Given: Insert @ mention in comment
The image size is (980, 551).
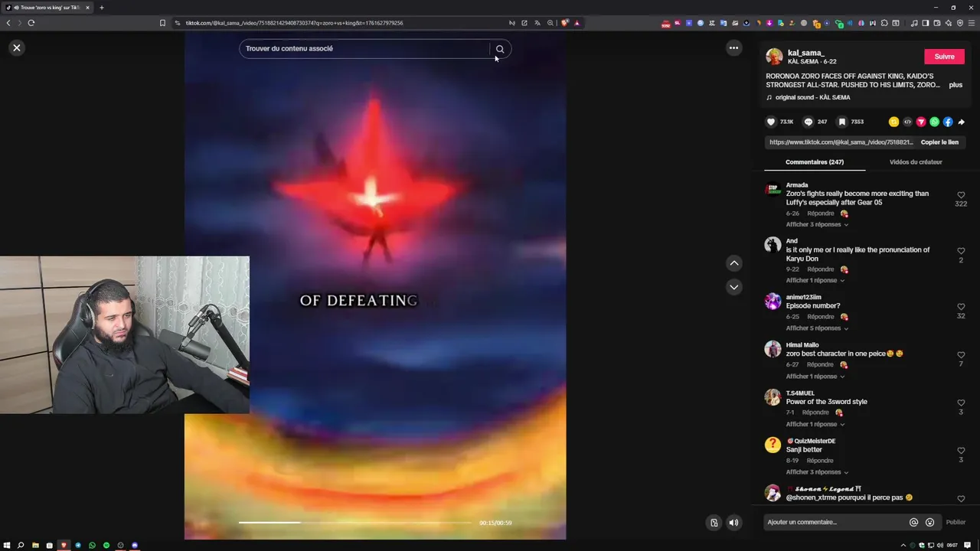Looking at the screenshot, I should click(x=913, y=523).
